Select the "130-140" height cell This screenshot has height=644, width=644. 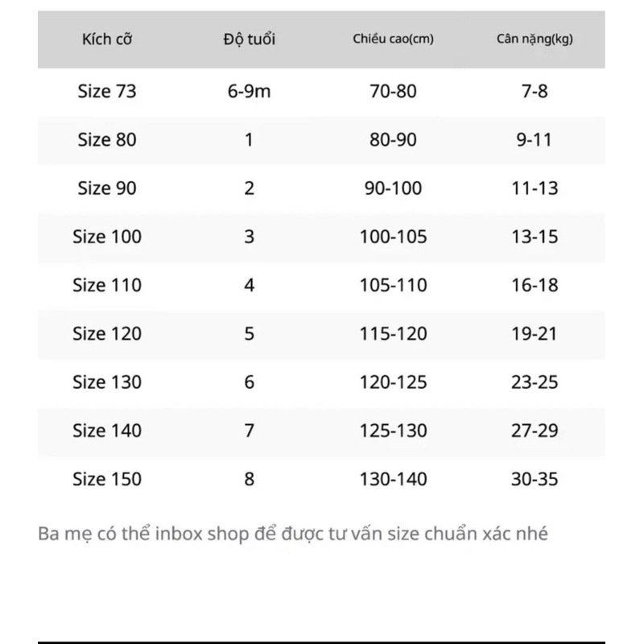pos(394,479)
